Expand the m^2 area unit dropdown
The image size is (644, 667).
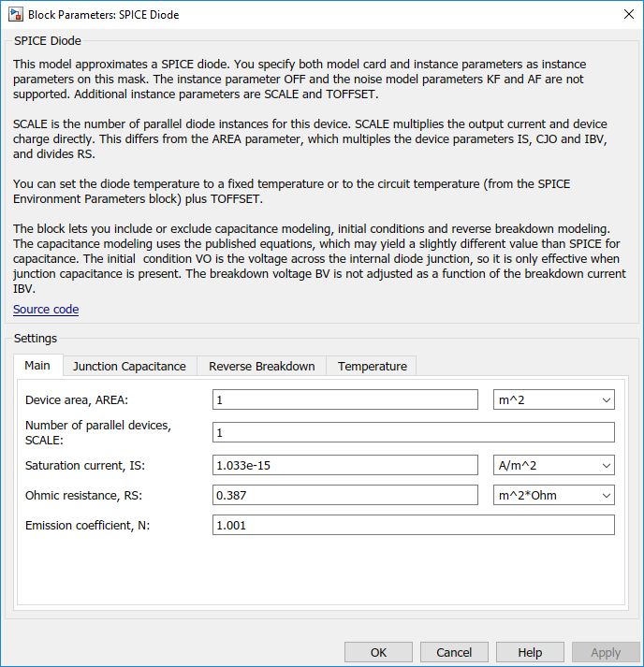pyautogui.click(x=554, y=399)
